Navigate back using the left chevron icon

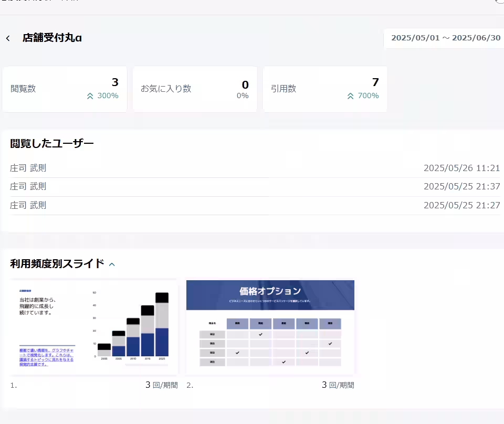(x=8, y=38)
